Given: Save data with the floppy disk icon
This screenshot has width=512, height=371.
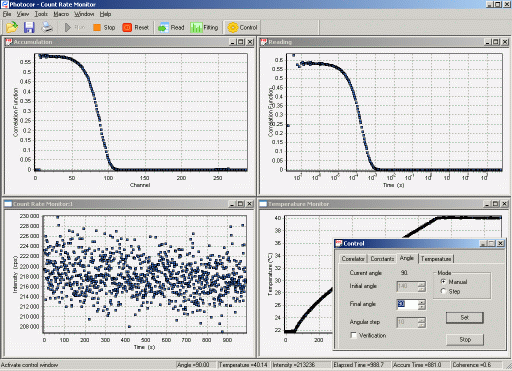Looking at the screenshot, I should (29, 27).
